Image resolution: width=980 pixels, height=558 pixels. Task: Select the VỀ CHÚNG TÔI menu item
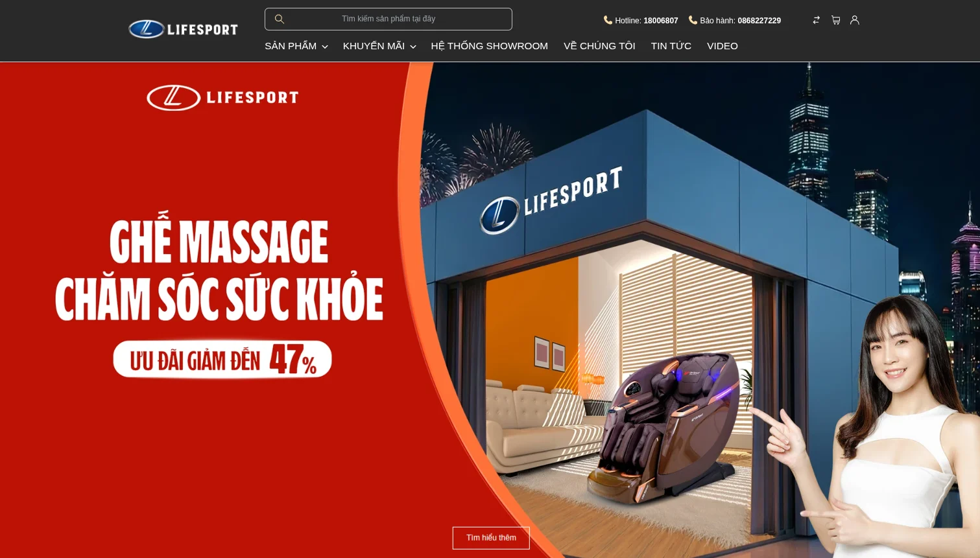pos(599,45)
